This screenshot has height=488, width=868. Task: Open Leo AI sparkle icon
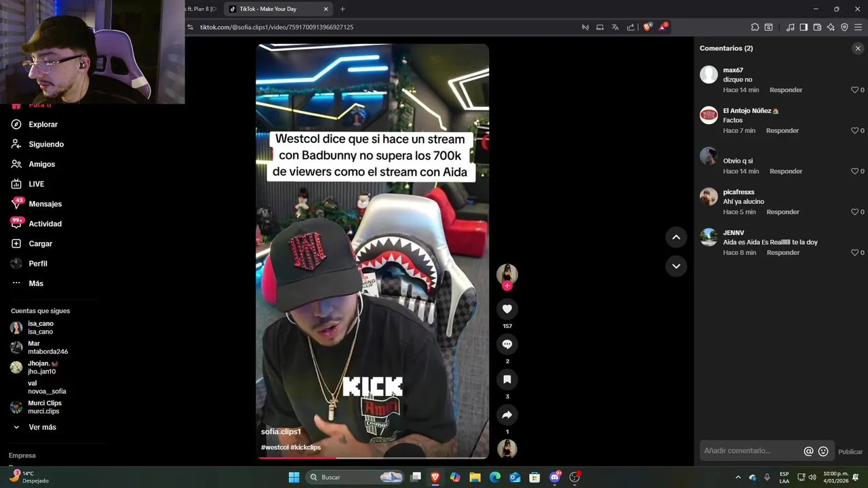pos(831,27)
